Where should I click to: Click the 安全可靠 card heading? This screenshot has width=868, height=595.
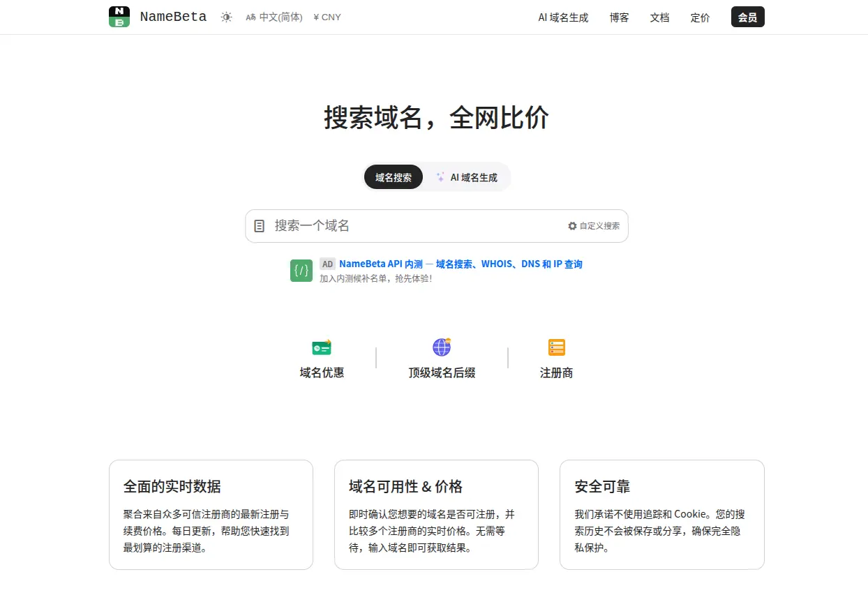602,486
